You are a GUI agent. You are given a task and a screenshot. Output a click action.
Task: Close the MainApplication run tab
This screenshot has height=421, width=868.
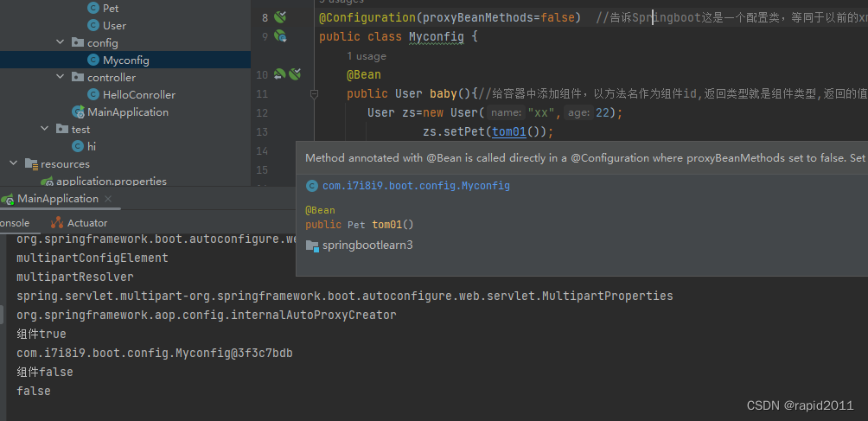click(108, 199)
